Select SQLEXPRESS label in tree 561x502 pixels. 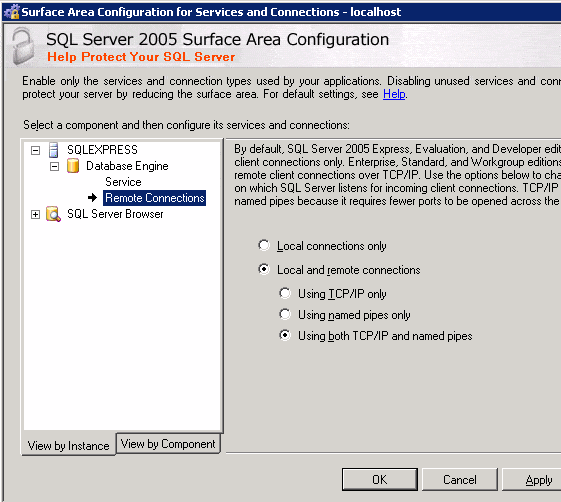tap(102, 150)
